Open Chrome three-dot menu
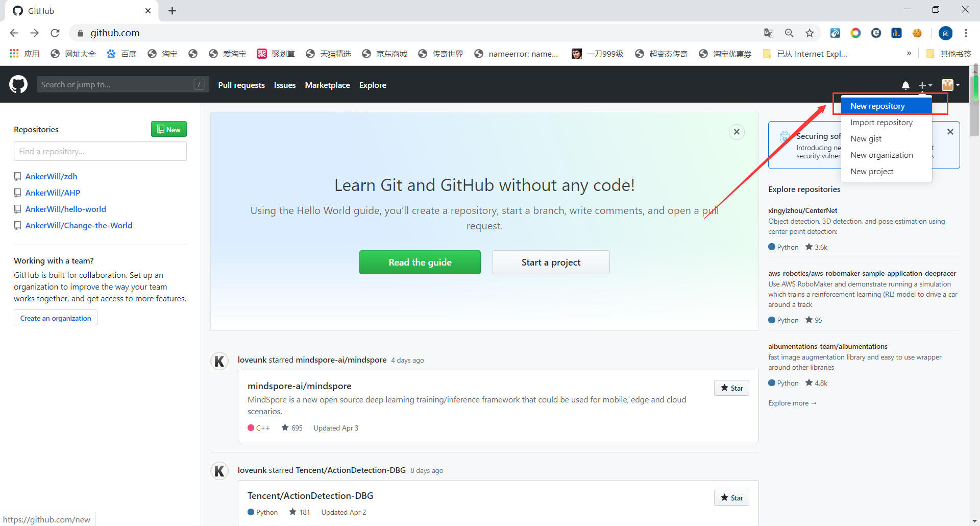The image size is (980, 526). [966, 33]
